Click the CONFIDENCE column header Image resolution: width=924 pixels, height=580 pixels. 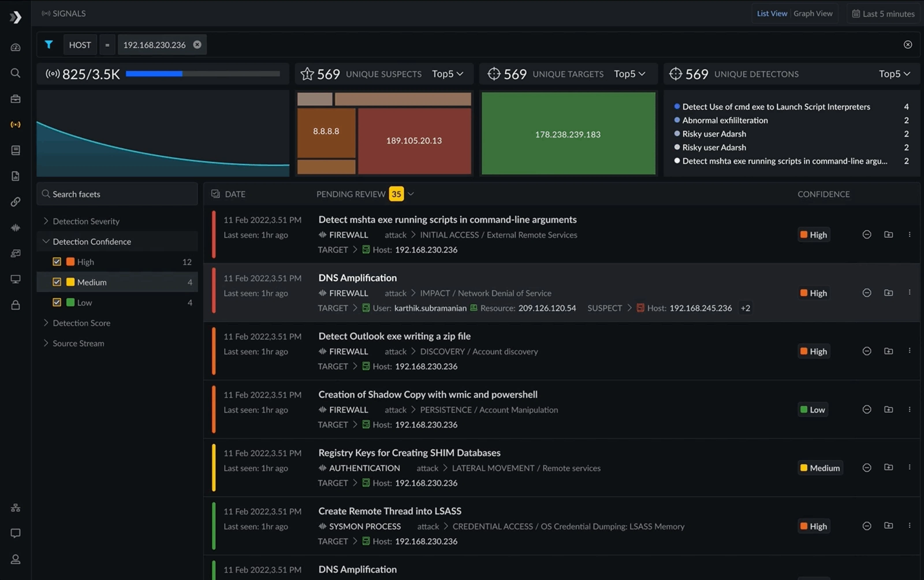click(824, 194)
